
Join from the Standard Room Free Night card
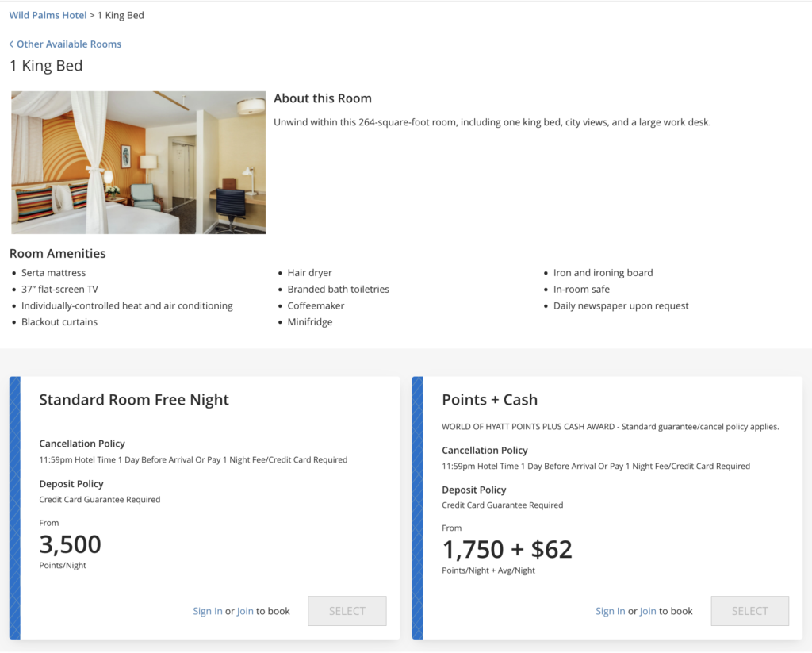[x=245, y=611]
